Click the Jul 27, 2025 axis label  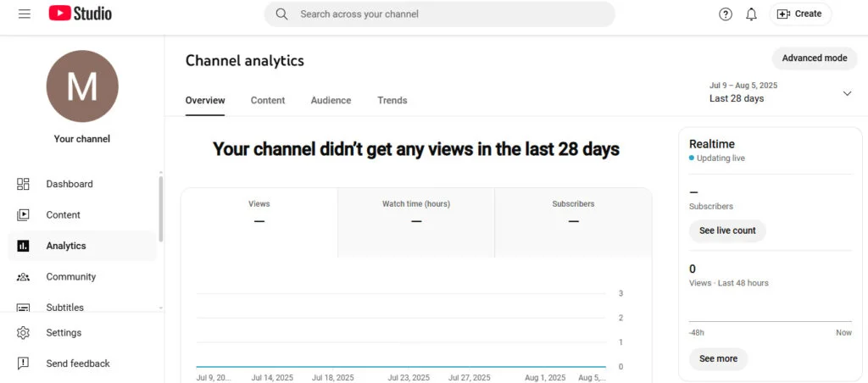tap(469, 377)
